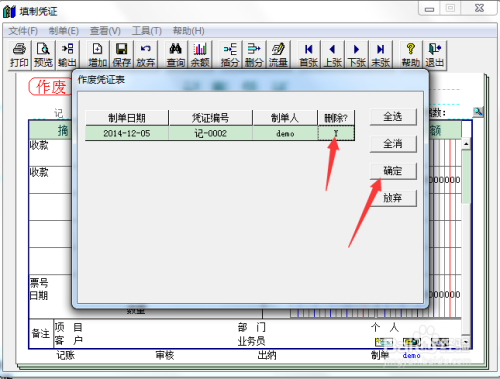
Task: Click the 退出 exit toolbar icon
Action: [434, 55]
